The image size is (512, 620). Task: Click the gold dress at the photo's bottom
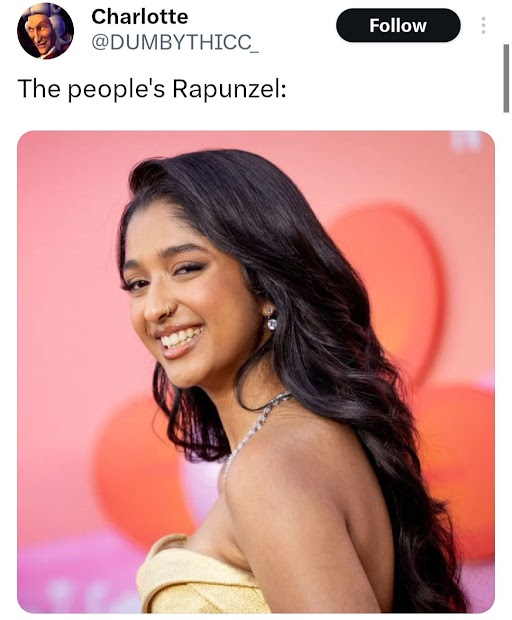pos(198,577)
